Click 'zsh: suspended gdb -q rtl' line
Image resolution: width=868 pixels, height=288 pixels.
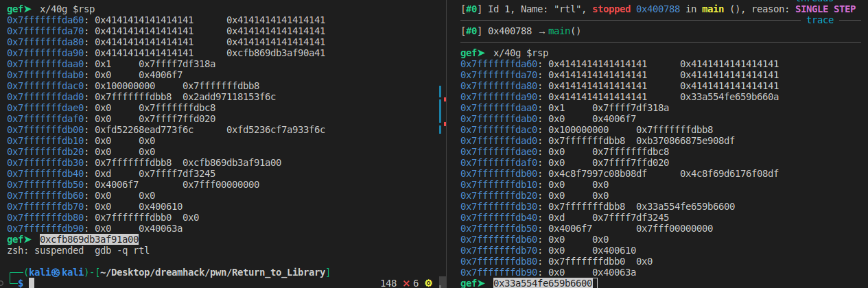(x=78, y=250)
